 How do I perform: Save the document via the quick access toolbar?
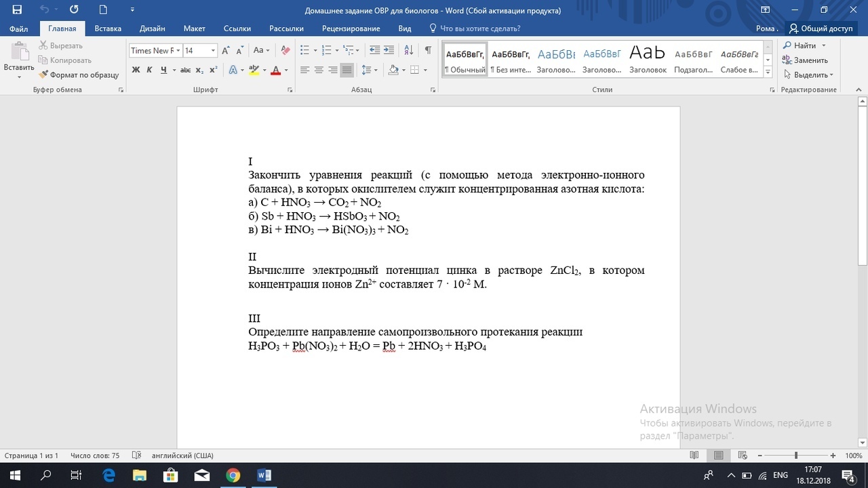tap(17, 10)
